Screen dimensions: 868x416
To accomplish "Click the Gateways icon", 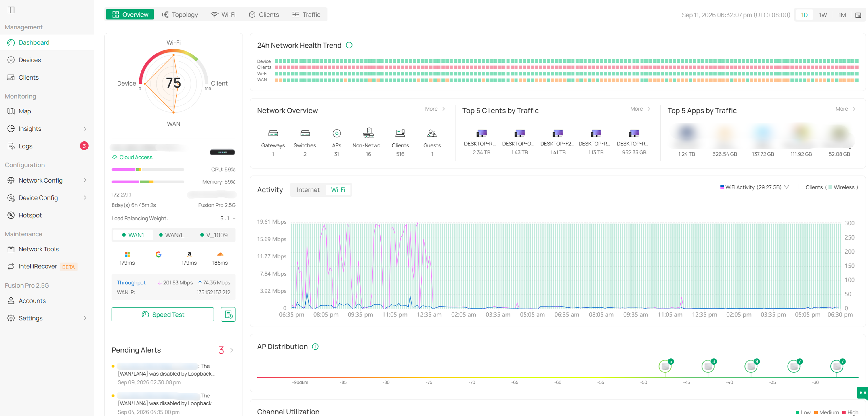I will point(273,133).
